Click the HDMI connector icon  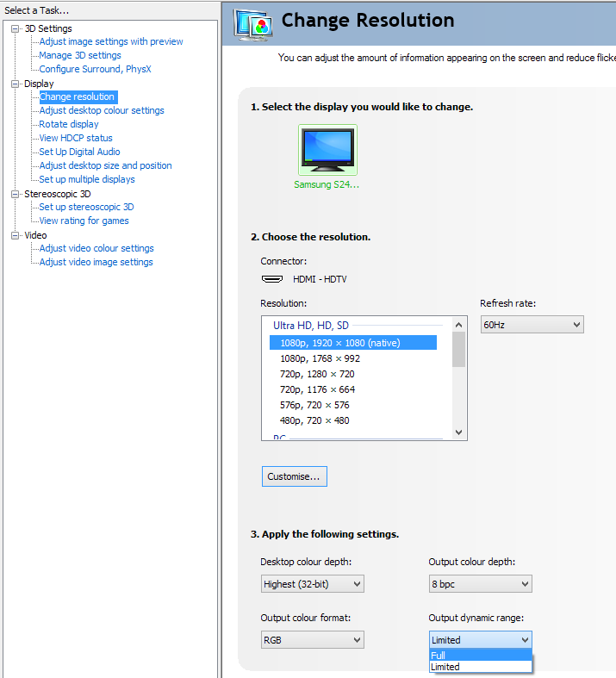tap(272, 279)
